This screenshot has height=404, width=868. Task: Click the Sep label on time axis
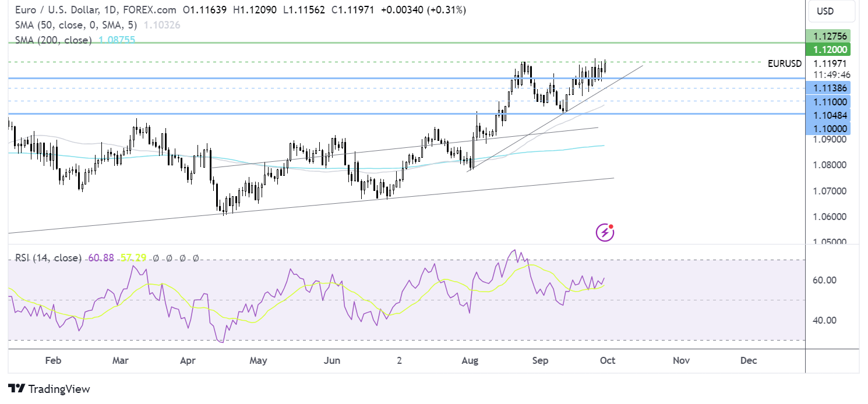[x=540, y=360]
